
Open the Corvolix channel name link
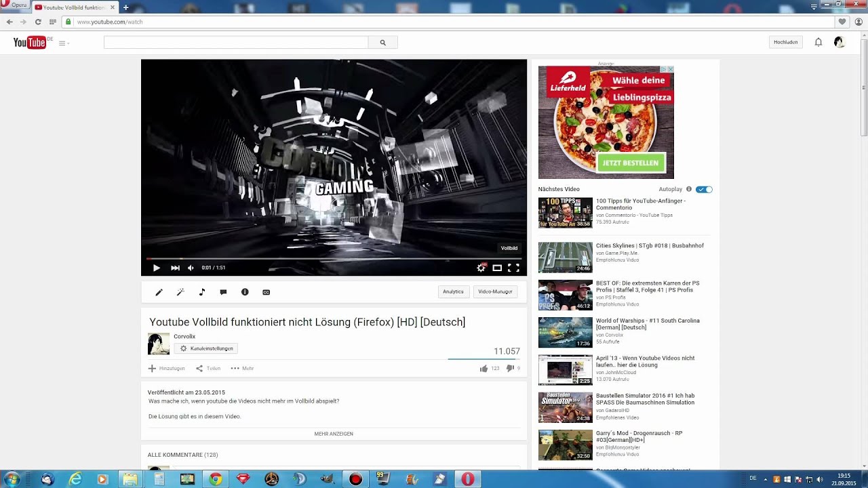pos(184,336)
